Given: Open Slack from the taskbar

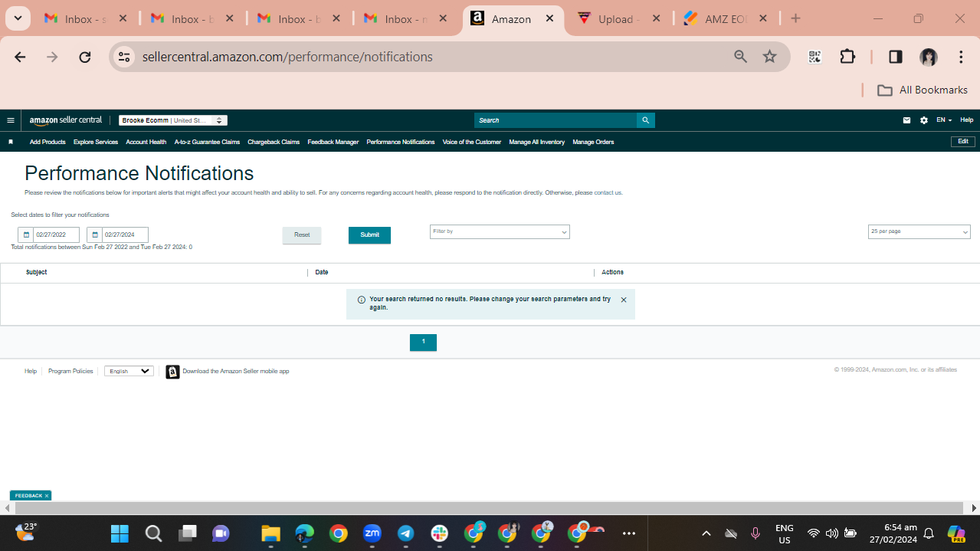Looking at the screenshot, I should click(x=440, y=533).
